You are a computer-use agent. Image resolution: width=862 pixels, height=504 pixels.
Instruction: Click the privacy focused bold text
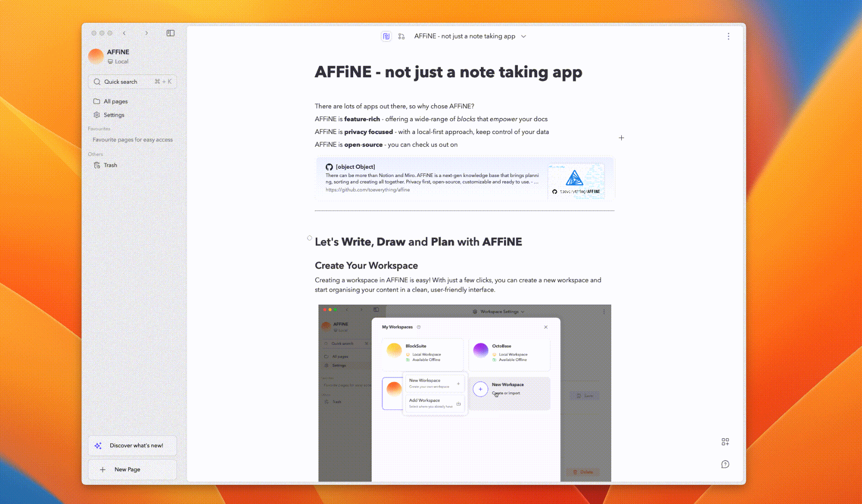point(368,132)
